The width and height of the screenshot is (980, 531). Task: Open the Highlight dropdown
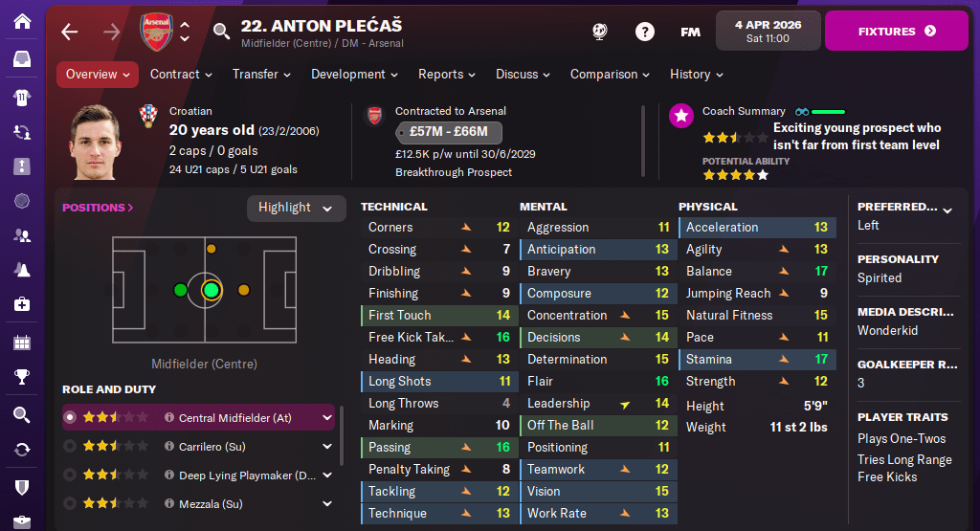295,208
